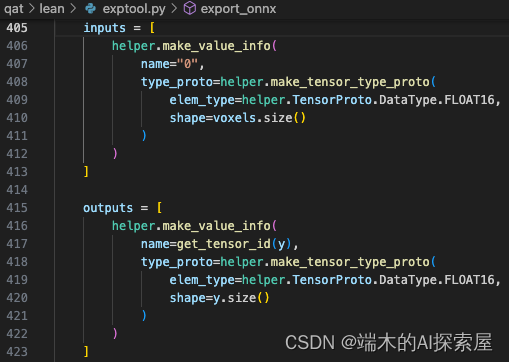The height and width of the screenshot is (362, 509).
Task: Click FLOAT16 on line 419
Action: pos(469,280)
